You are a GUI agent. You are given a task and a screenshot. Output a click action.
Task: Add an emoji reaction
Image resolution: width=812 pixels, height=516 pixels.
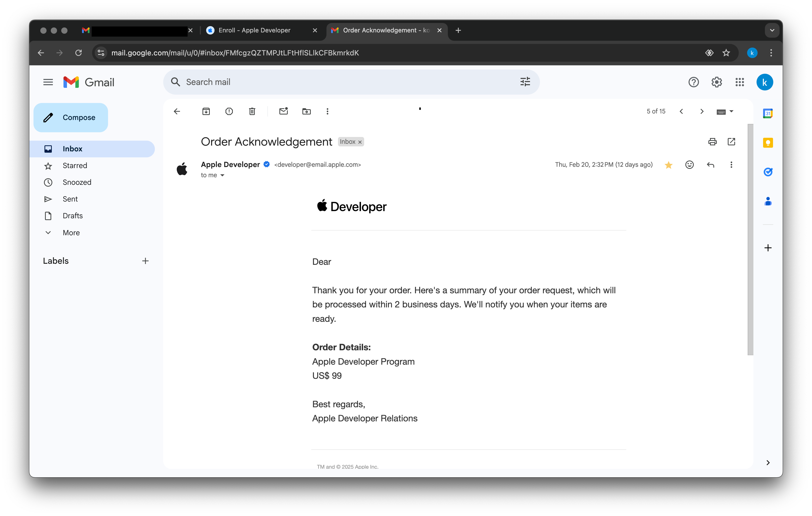[x=689, y=165]
